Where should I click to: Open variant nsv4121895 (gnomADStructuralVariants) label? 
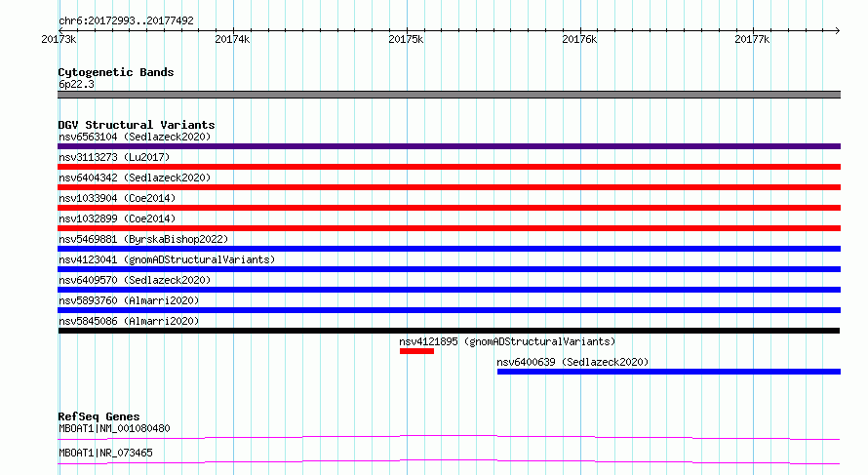(x=507, y=341)
